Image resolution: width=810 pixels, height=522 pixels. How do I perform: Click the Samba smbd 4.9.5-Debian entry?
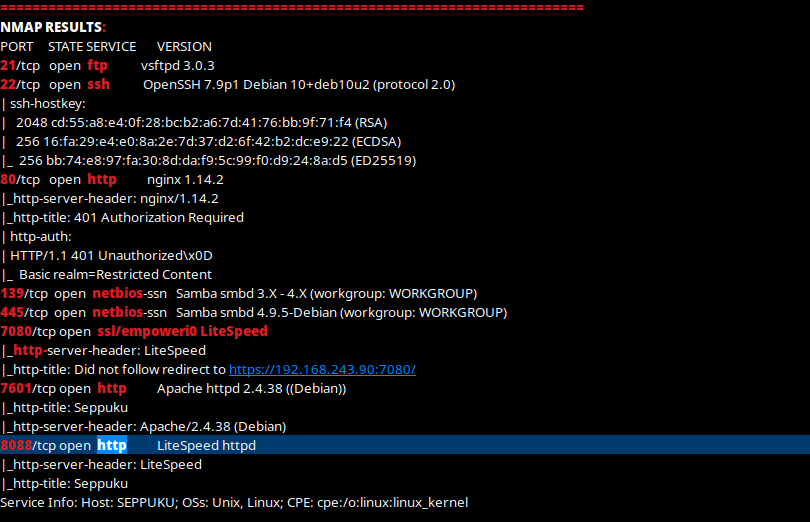(341, 312)
